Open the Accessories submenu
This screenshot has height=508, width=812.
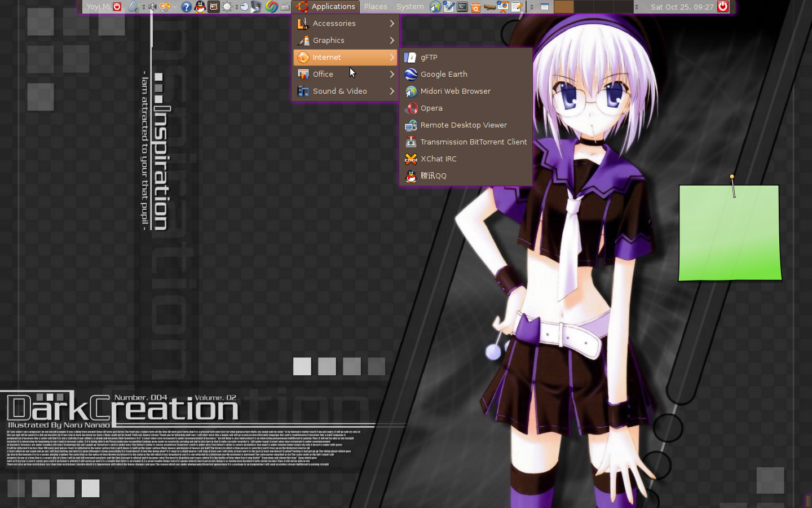pos(346,23)
